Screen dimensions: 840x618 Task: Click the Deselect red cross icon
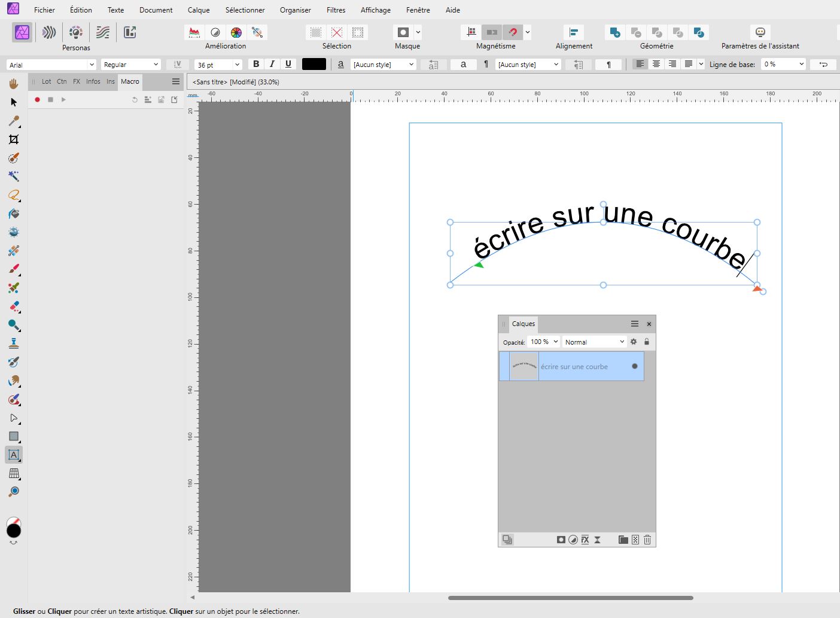337,32
